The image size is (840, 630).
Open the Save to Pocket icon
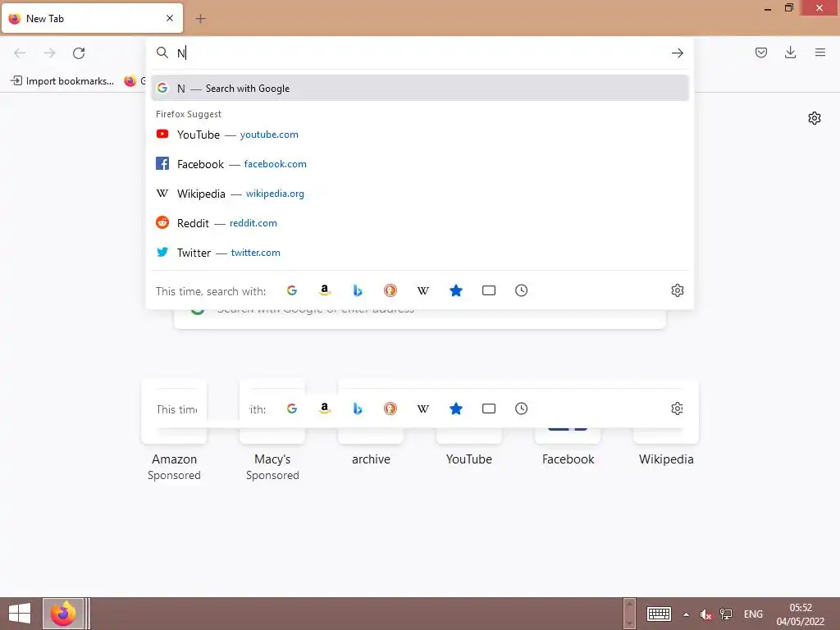tap(760, 52)
